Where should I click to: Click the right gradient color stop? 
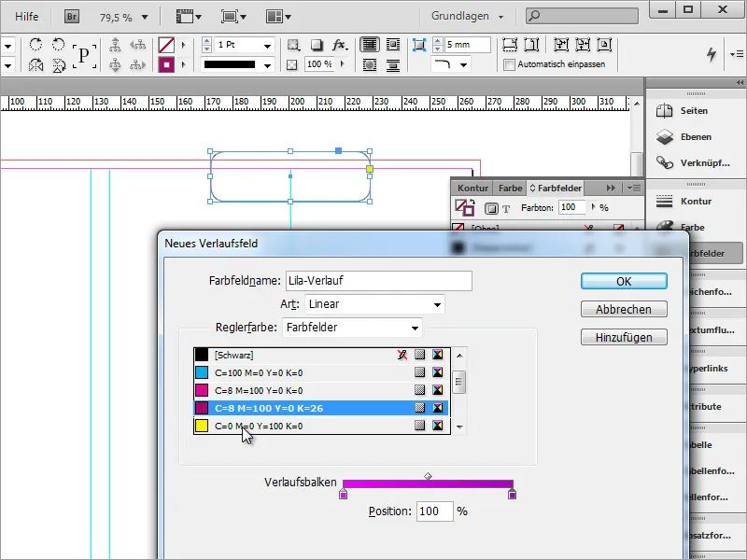512,494
